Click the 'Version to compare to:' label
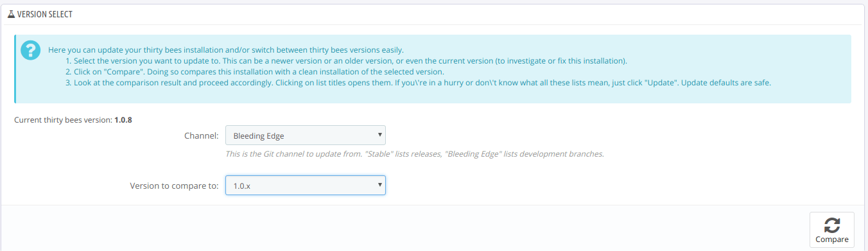 (x=174, y=186)
